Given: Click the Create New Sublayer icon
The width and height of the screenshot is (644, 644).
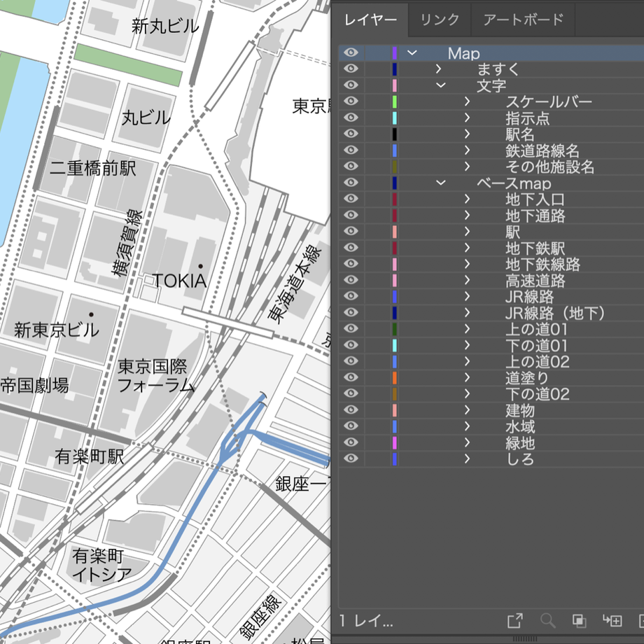Looking at the screenshot, I should pos(612,621).
